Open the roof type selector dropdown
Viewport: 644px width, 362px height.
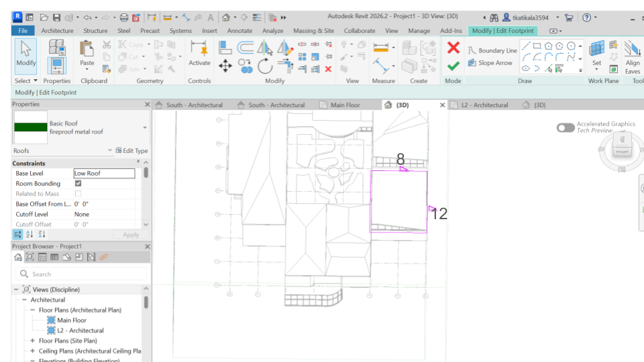pyautogui.click(x=145, y=127)
